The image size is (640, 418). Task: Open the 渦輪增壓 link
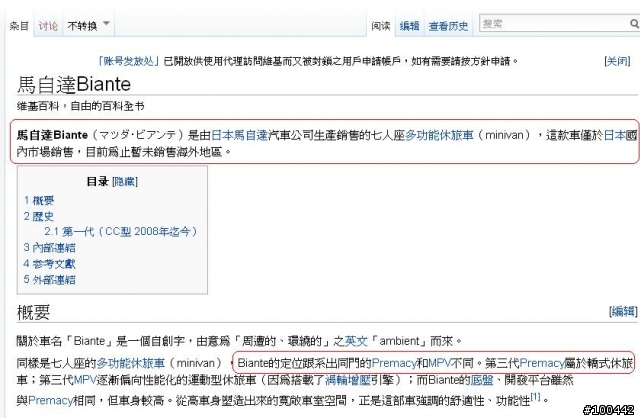pyautogui.click(x=348, y=380)
